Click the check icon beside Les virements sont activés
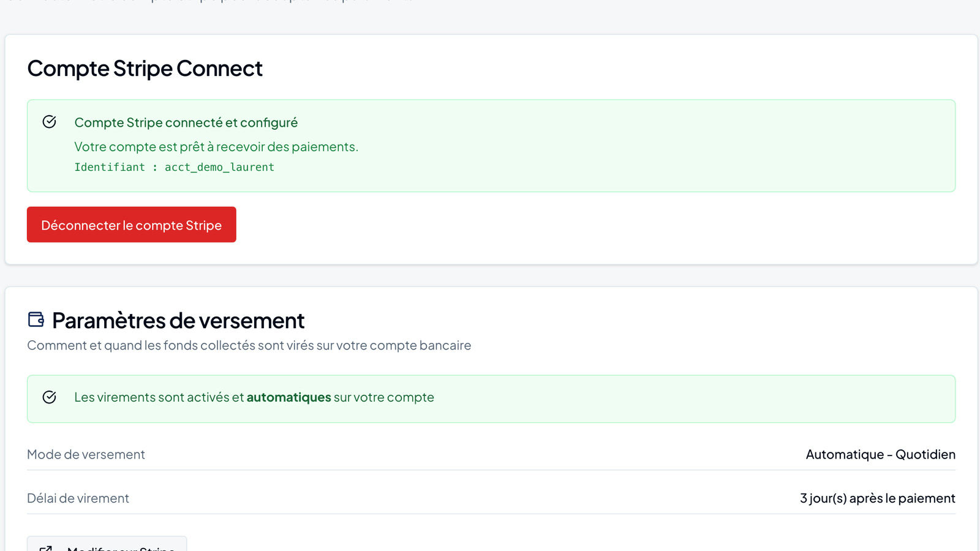The image size is (980, 551). coord(50,397)
